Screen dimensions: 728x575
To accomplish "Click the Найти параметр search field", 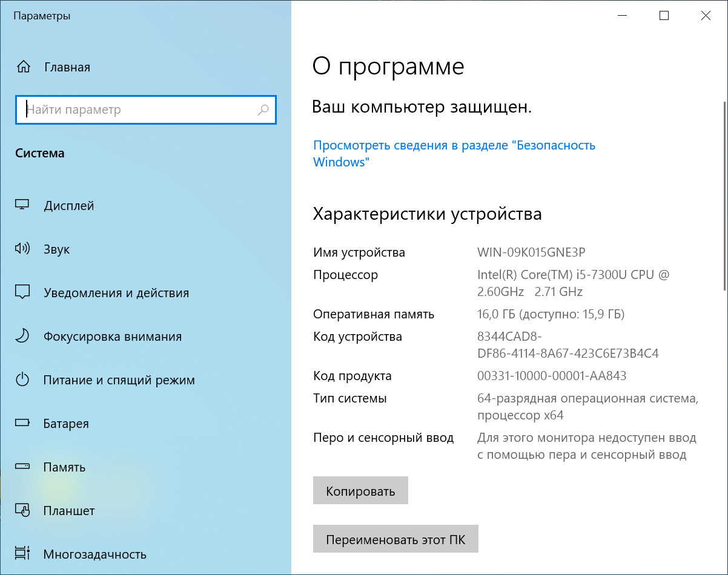I will click(139, 110).
